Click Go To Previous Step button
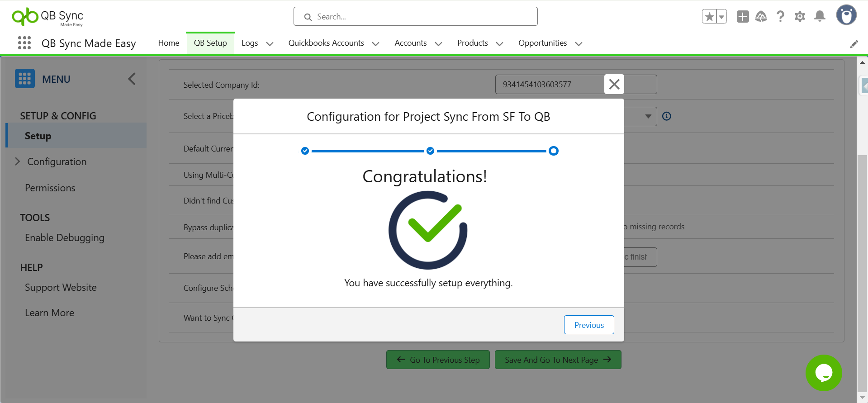The image size is (868, 403). 438,360
